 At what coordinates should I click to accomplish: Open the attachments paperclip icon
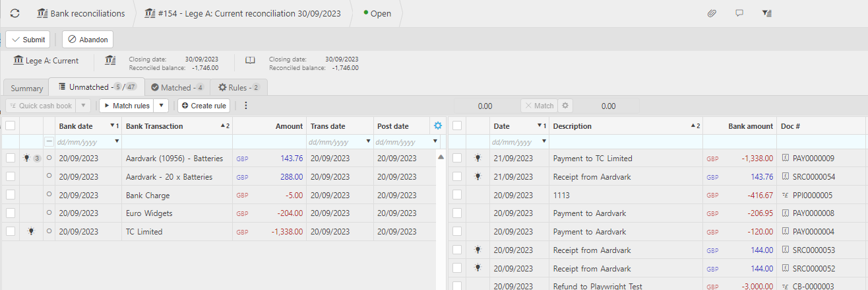pos(712,13)
